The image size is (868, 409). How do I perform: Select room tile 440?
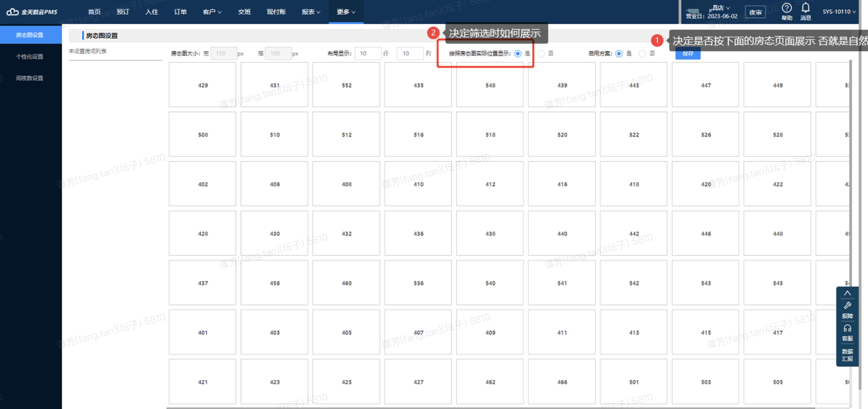[x=562, y=234]
